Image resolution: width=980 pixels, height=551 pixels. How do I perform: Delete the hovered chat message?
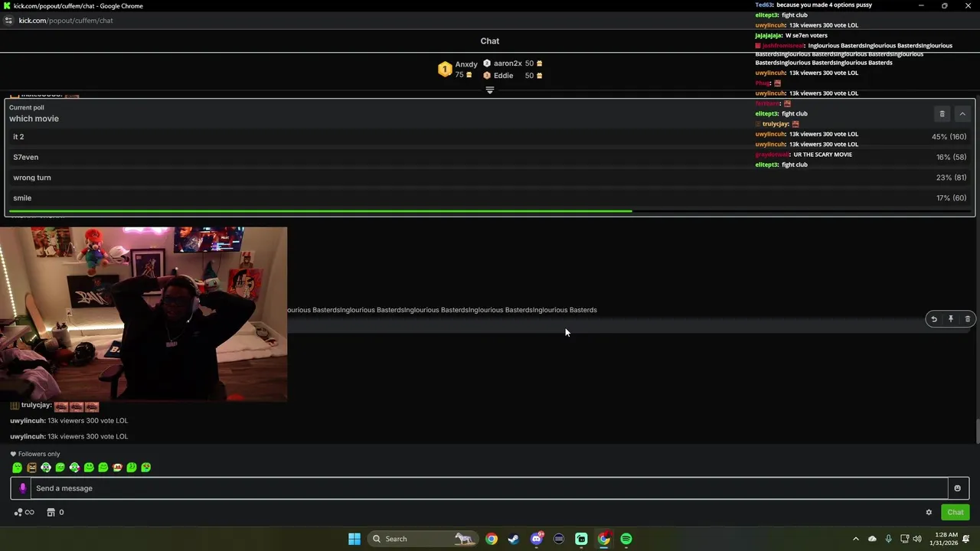point(967,319)
